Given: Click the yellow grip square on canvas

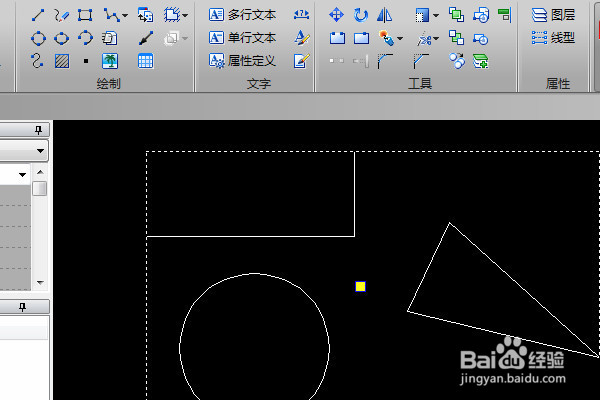Looking at the screenshot, I should 360,286.
